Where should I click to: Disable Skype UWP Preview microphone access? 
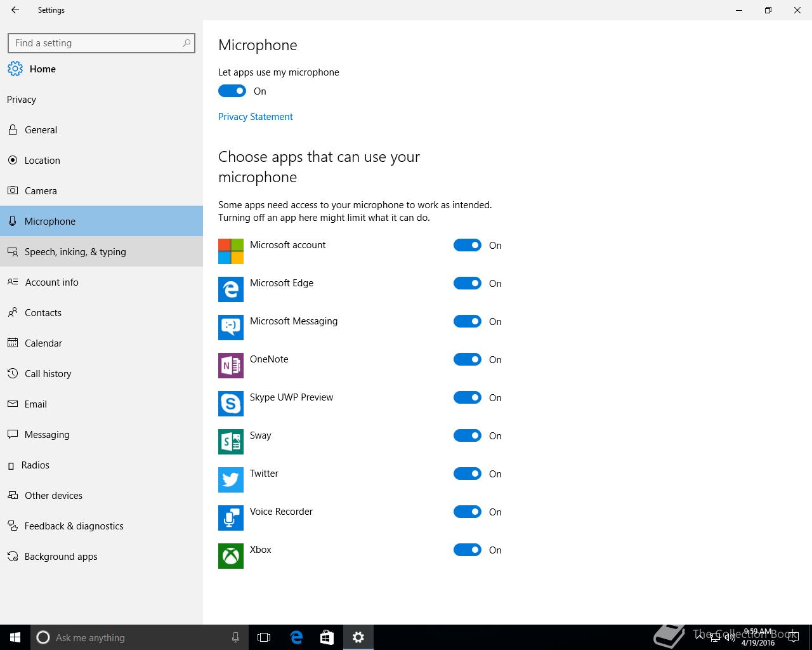468,397
